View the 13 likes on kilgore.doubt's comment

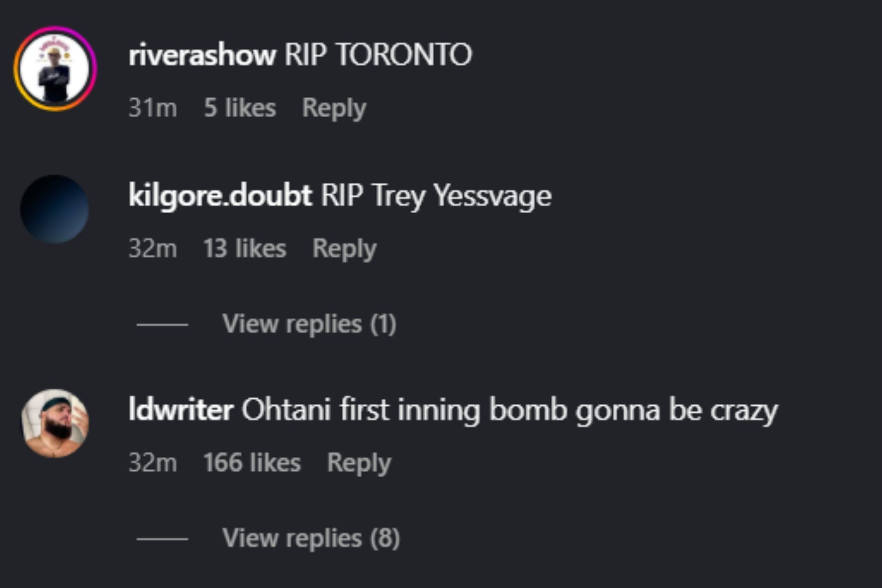244,249
